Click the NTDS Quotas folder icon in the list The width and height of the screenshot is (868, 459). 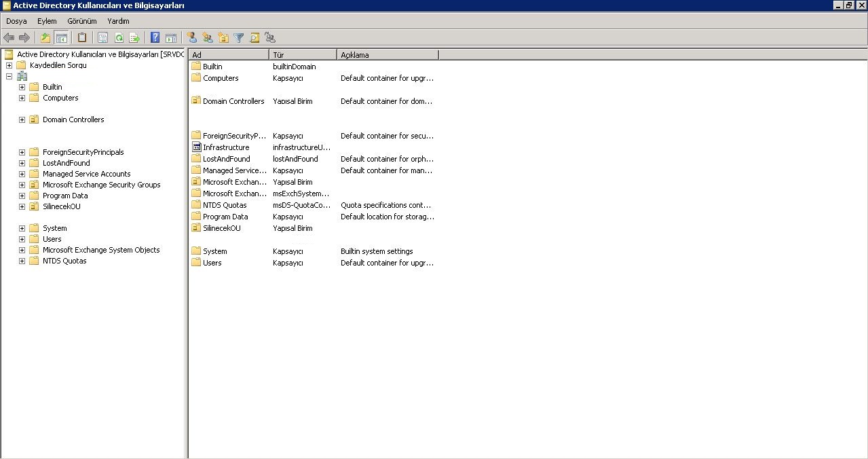click(197, 205)
